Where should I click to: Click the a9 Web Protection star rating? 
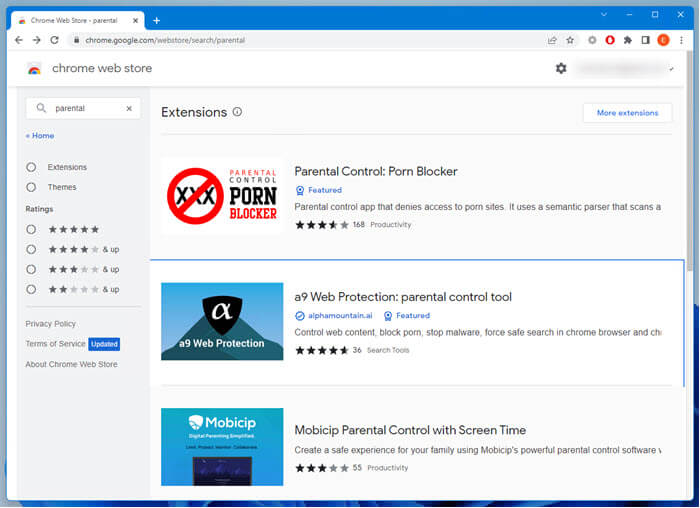point(322,350)
